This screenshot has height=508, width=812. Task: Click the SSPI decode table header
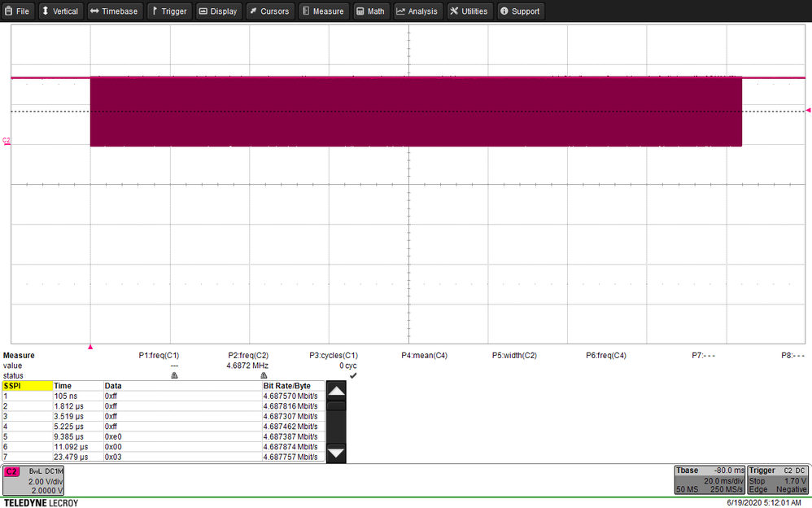pyautogui.click(x=28, y=386)
